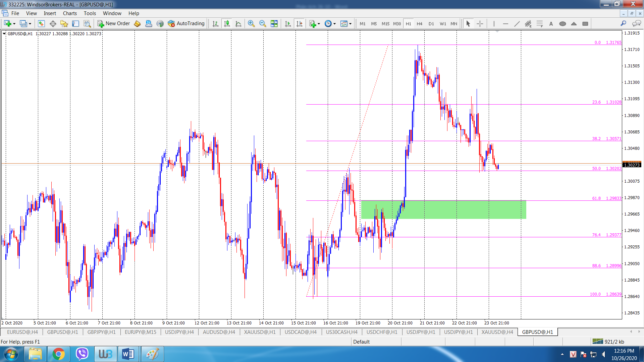This screenshot has width=644, height=362.
Task: Select the M15 timeframe
Action: tap(385, 23)
